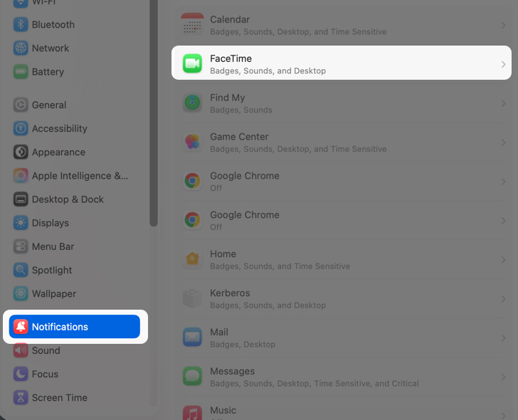Click the Find My app name

click(227, 98)
